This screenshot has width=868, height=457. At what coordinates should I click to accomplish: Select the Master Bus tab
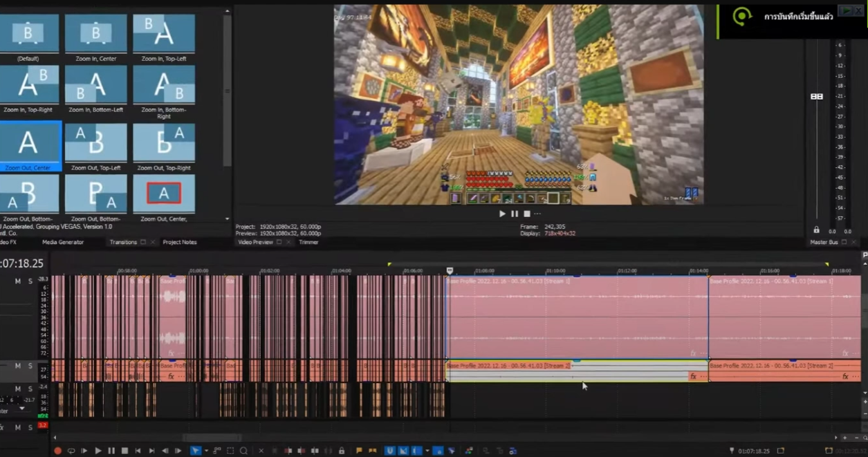point(824,242)
